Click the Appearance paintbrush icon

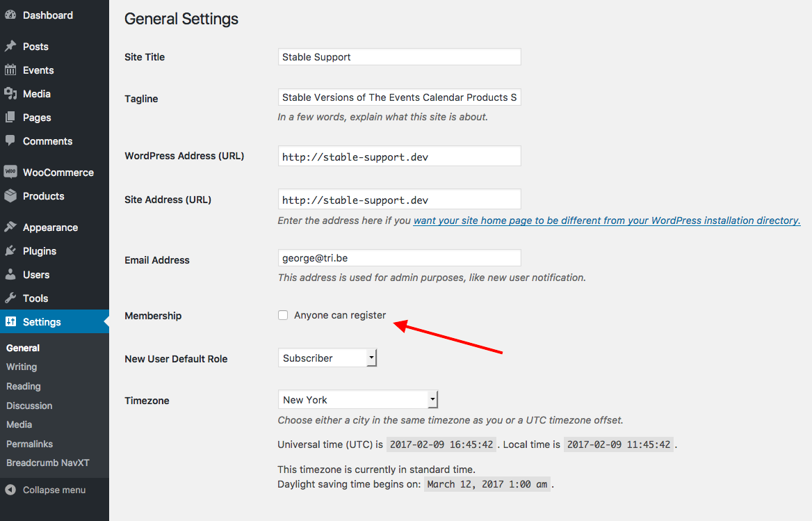tap(10, 227)
